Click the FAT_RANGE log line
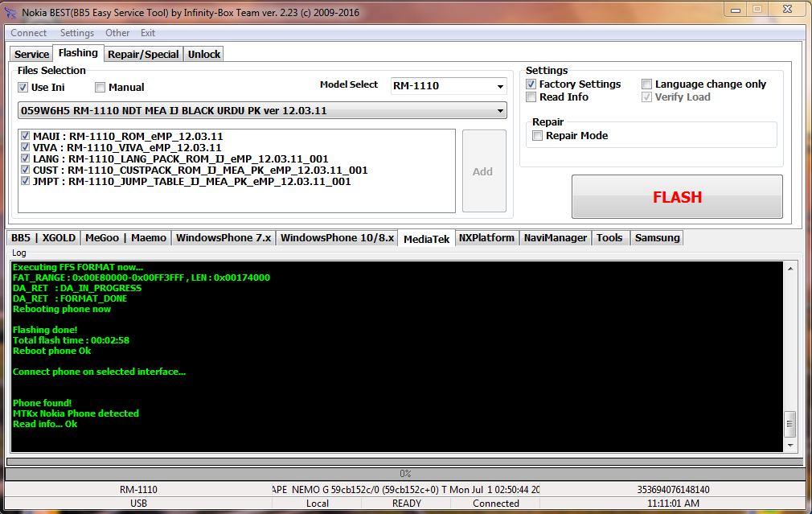 [141, 278]
